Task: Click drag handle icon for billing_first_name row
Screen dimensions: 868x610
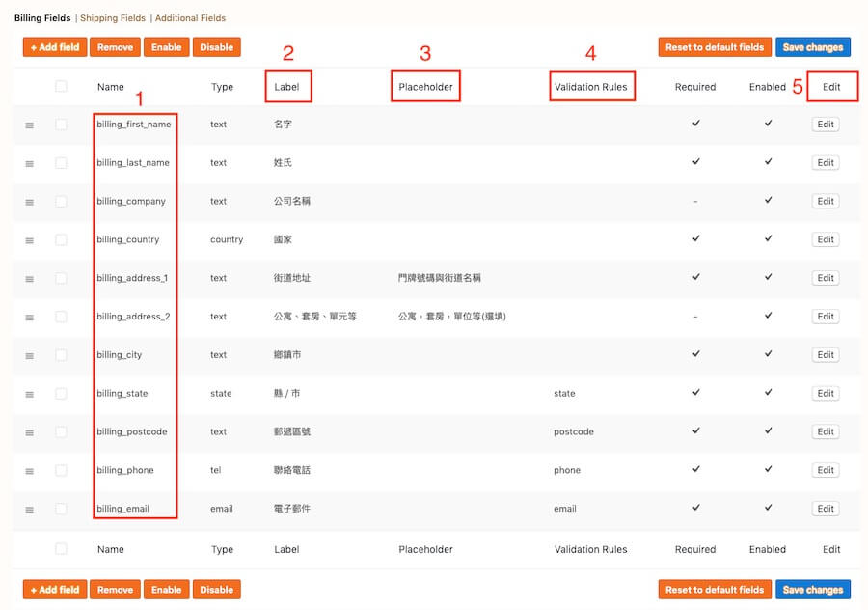Action: pyautogui.click(x=29, y=125)
